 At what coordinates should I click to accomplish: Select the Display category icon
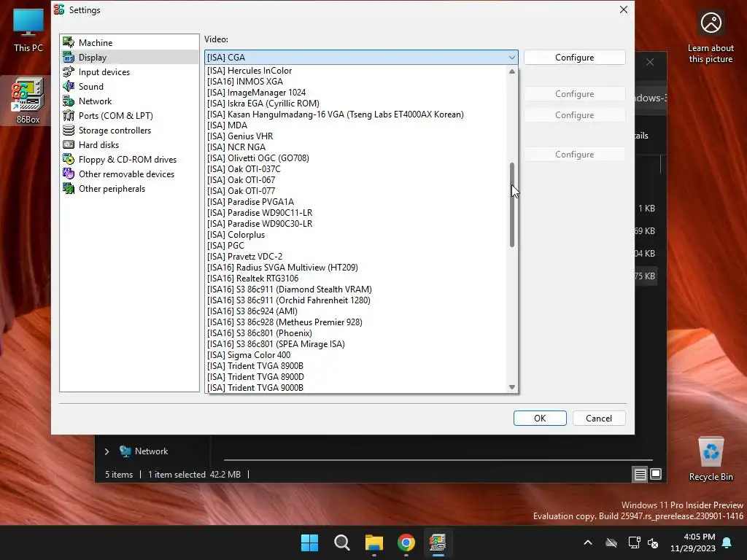pyautogui.click(x=69, y=57)
